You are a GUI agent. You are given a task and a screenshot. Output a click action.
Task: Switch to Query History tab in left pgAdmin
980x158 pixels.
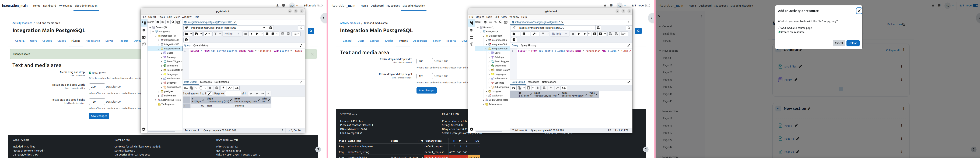201,46
